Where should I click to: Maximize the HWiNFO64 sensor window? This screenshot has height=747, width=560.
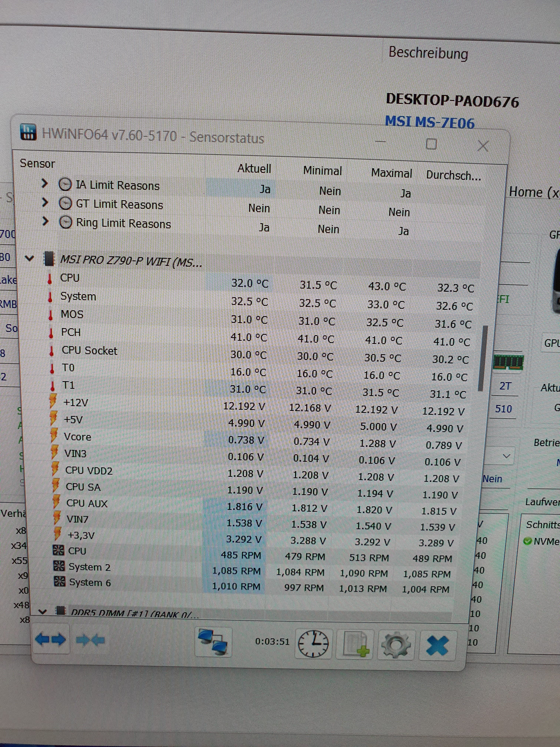coord(431,144)
